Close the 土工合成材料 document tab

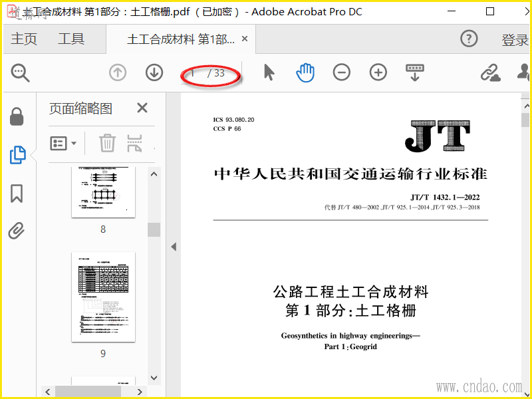click(245, 39)
